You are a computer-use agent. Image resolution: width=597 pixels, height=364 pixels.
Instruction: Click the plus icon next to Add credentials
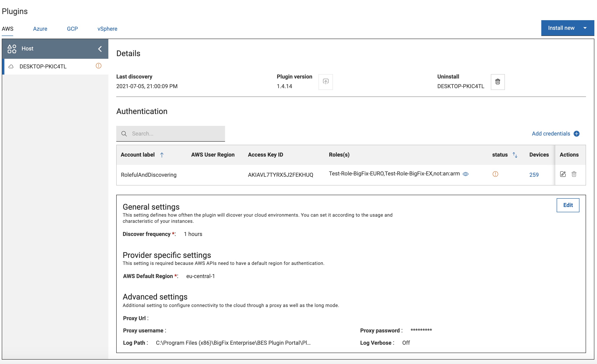pyautogui.click(x=576, y=134)
